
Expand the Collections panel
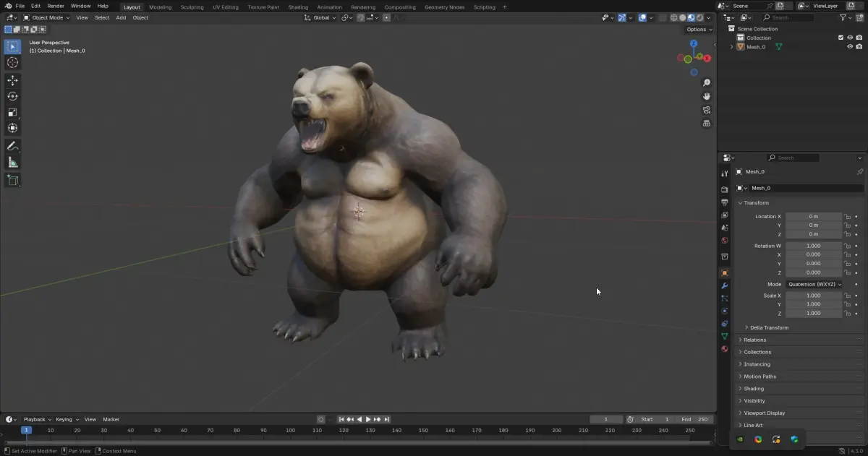pyautogui.click(x=757, y=352)
